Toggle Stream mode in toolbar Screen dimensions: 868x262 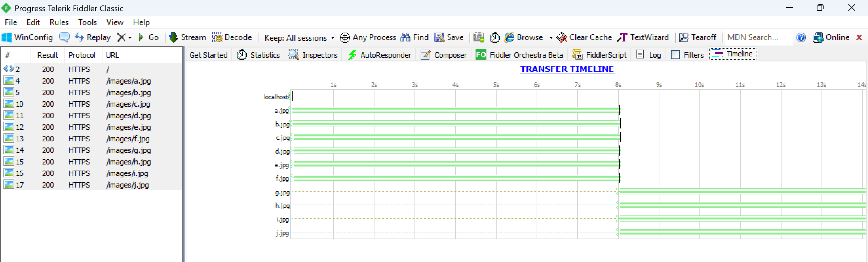point(188,37)
